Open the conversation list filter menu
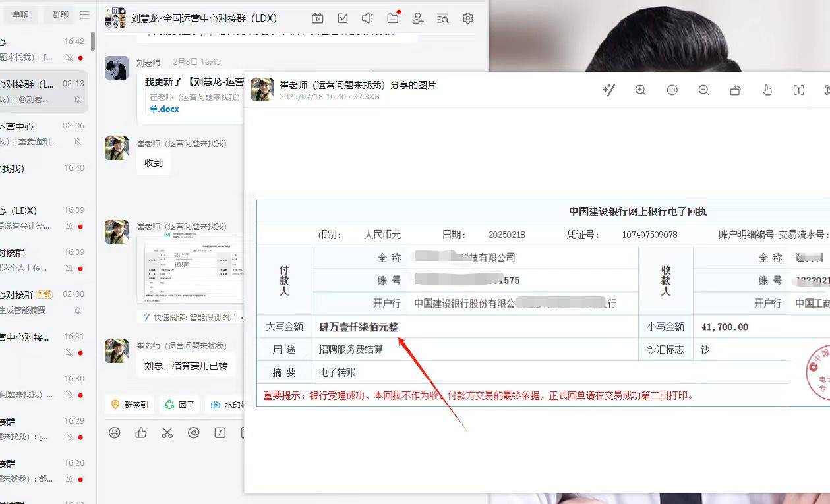The height and width of the screenshot is (504, 830). [85, 14]
